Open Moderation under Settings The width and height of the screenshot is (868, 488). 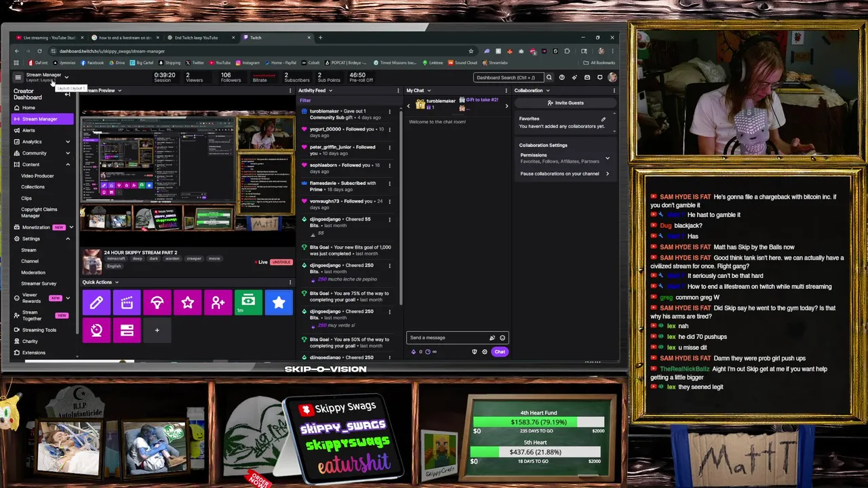(33, 272)
